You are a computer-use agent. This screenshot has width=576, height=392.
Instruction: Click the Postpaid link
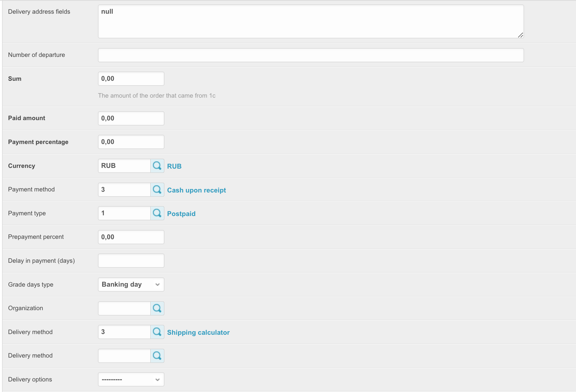pyautogui.click(x=181, y=214)
